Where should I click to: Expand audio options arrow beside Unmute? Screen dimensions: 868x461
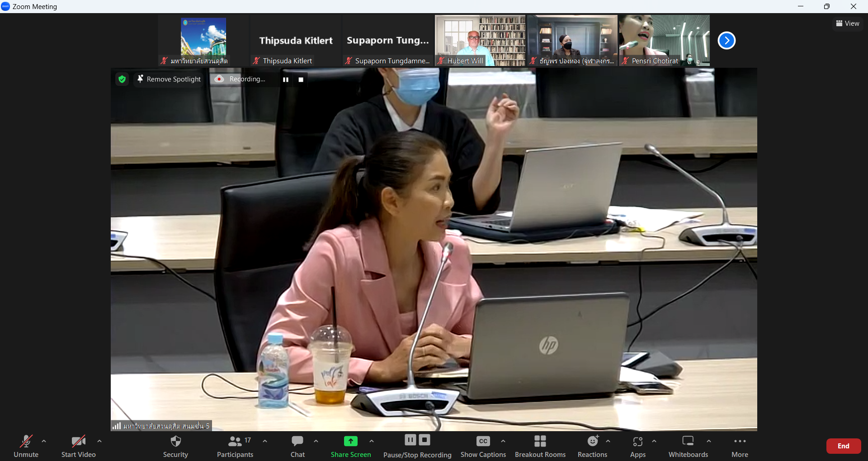(x=44, y=441)
